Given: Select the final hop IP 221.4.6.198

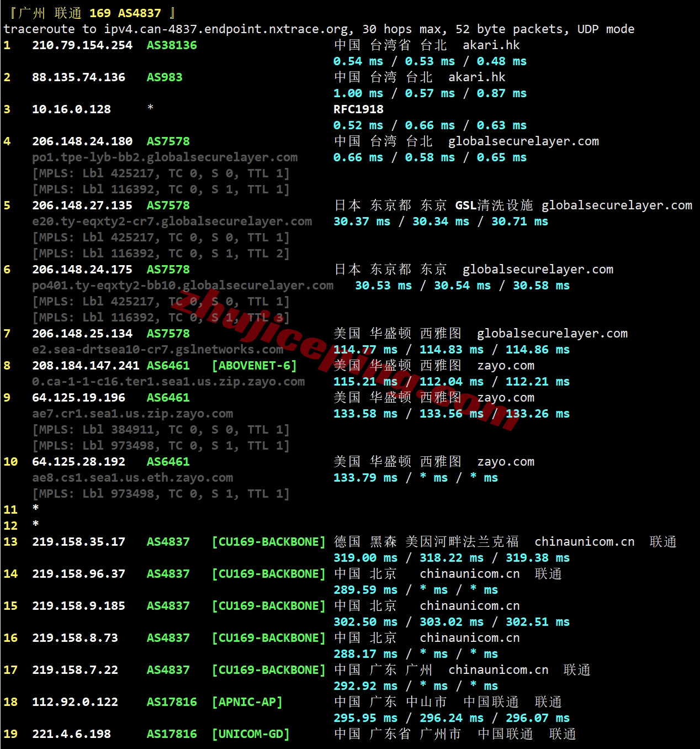Looking at the screenshot, I should coord(71,734).
